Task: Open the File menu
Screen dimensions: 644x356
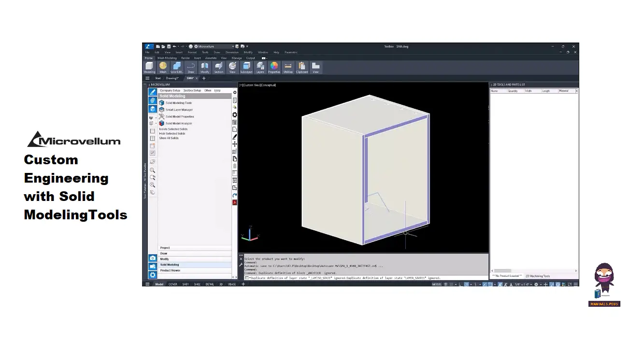Action: 147,52
